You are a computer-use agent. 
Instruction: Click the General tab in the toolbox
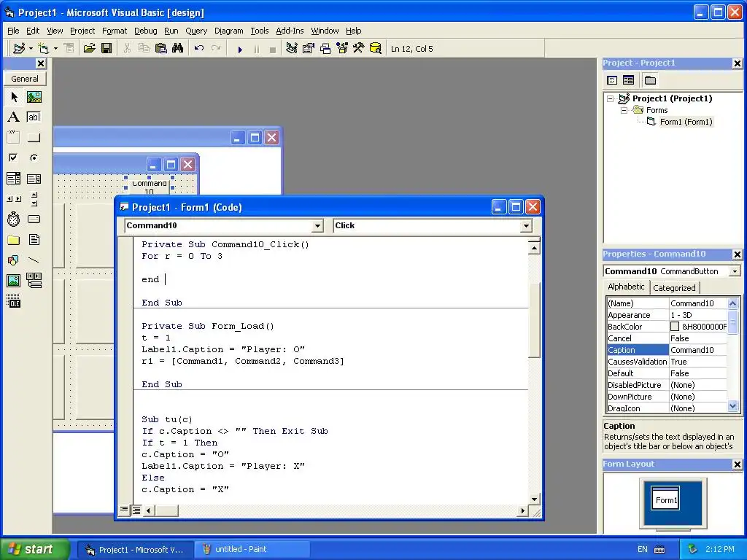(x=25, y=79)
